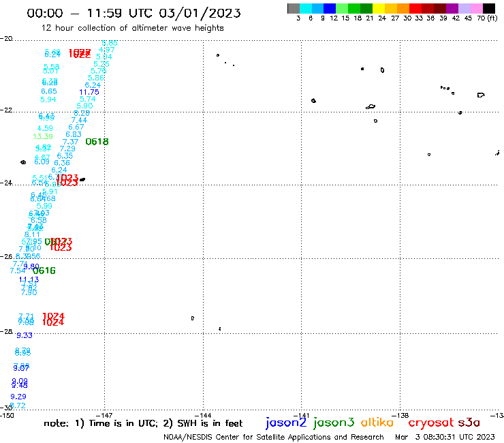This screenshot has height=443, width=504.
Task: Click the blue "9.80" wave height value
Action: pyautogui.click(x=32, y=266)
